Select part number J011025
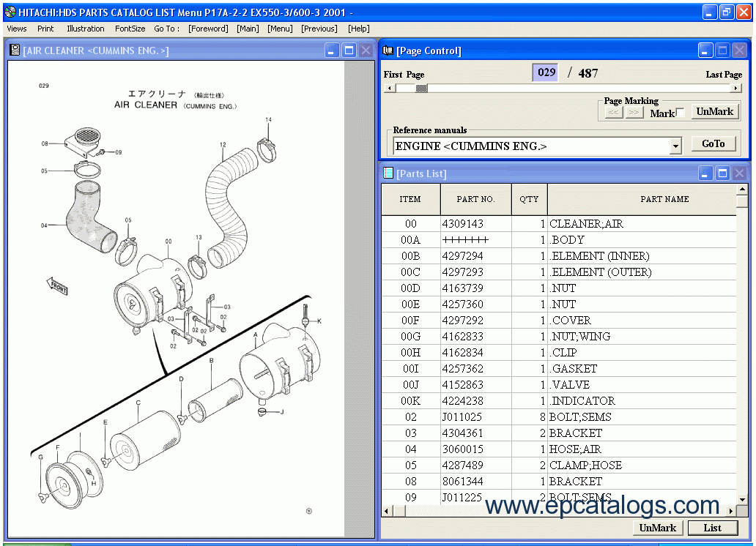Viewport: 756px width, 546px height. [x=462, y=417]
